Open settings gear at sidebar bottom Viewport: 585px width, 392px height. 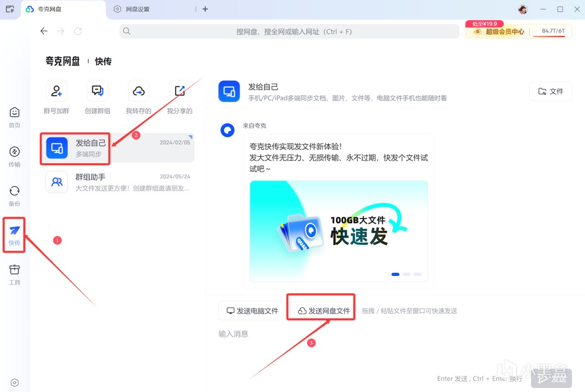click(x=15, y=382)
